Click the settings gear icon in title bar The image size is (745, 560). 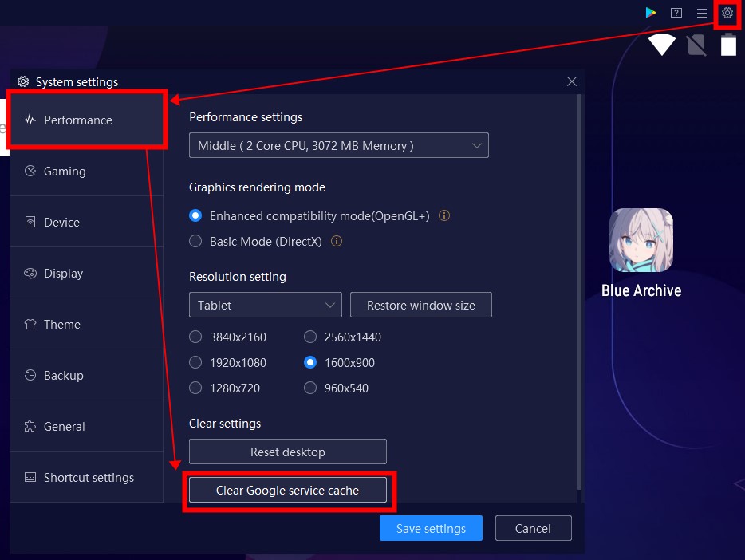tap(727, 13)
